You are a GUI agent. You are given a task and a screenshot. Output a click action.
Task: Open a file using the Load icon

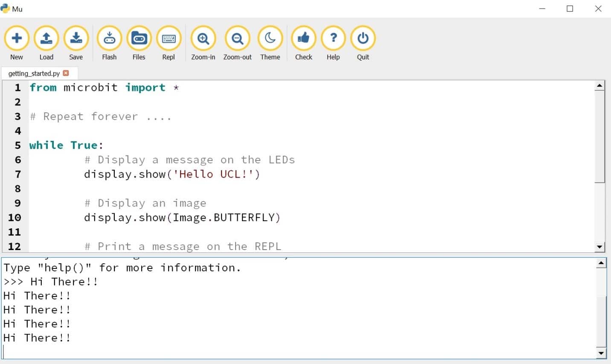(46, 43)
